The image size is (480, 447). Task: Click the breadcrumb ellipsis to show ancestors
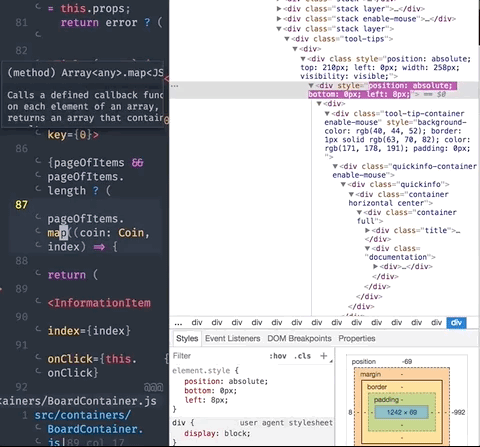coord(178,322)
